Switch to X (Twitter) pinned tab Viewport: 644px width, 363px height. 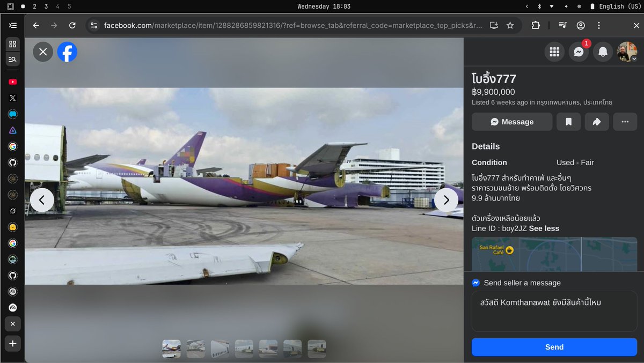[13, 98]
